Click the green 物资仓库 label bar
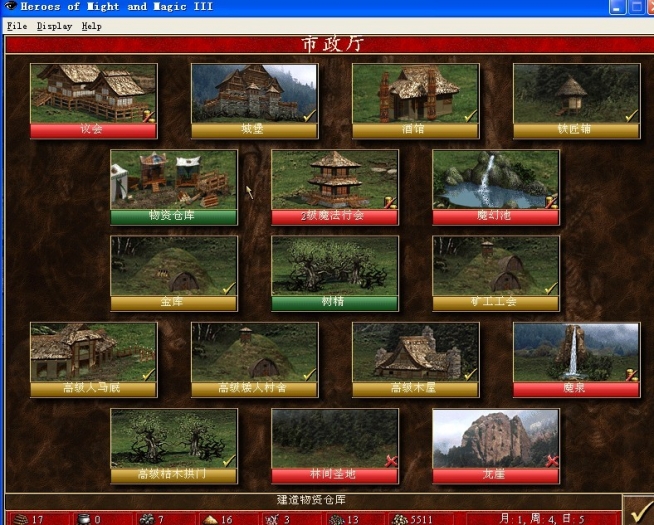Image resolution: width=654 pixels, height=525 pixels. [174, 217]
